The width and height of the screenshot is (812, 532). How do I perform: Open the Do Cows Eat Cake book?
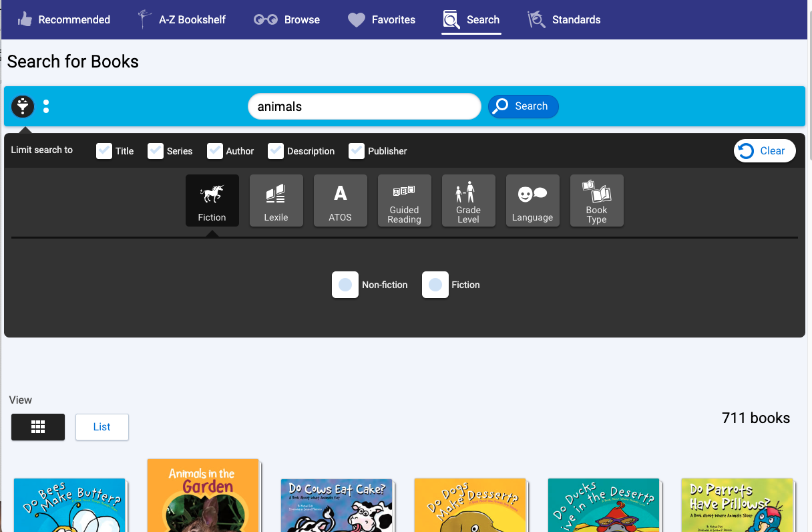(337, 505)
